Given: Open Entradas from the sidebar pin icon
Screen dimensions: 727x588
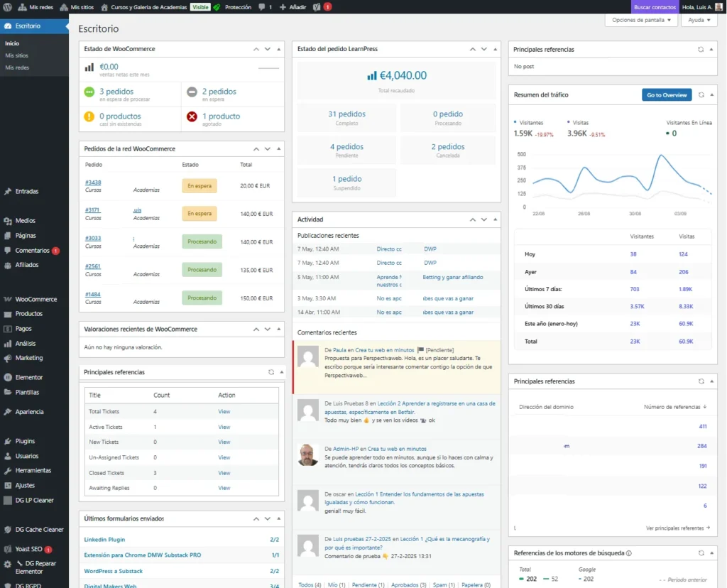Looking at the screenshot, I should [8, 191].
